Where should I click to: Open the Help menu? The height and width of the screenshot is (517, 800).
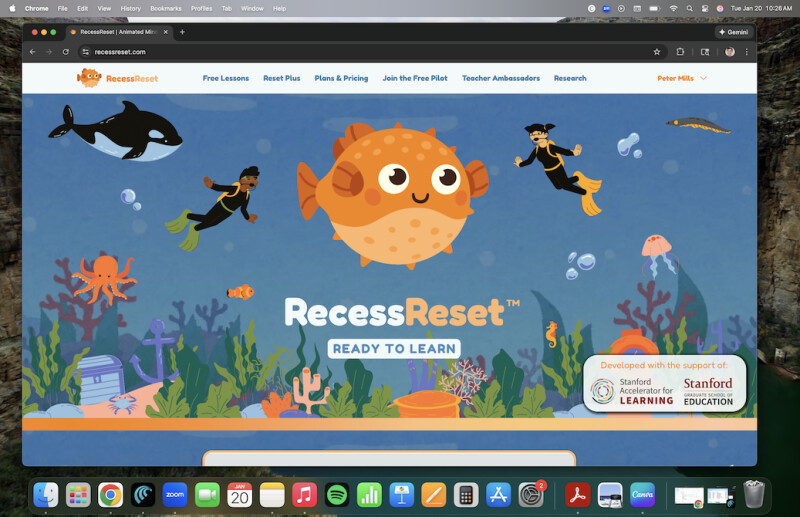[279, 8]
